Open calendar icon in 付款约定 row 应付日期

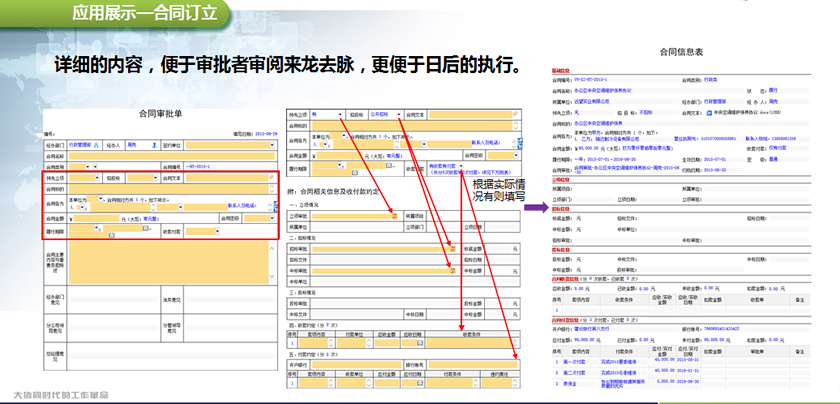pos(420,383)
